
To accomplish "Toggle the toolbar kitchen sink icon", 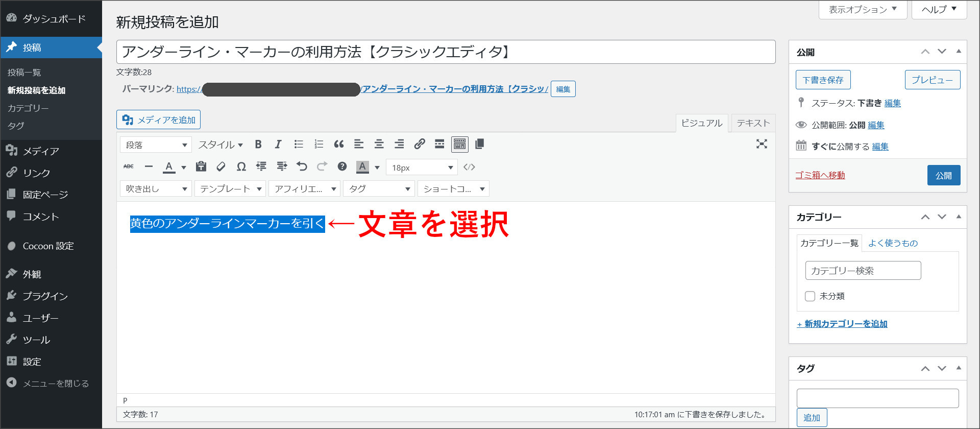I will pos(460,145).
